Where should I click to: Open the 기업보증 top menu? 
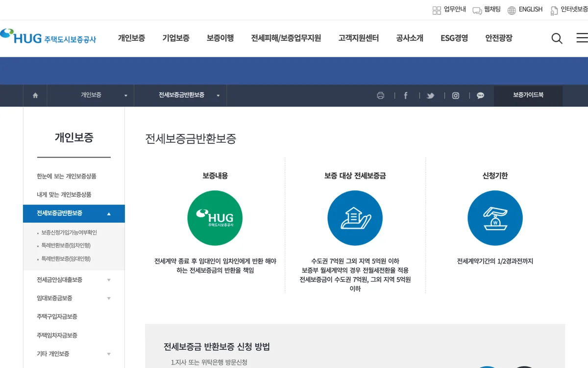click(176, 38)
